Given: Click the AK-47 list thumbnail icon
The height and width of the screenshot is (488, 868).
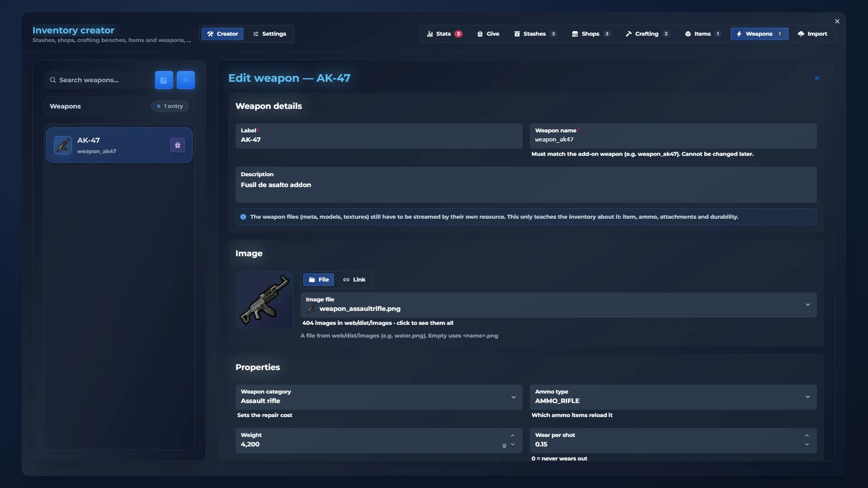Looking at the screenshot, I should click(x=63, y=145).
